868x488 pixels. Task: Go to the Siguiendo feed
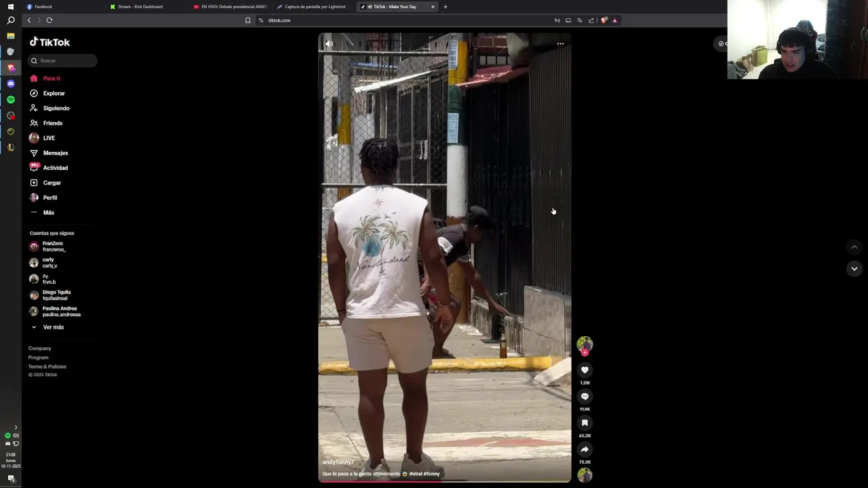click(50, 108)
